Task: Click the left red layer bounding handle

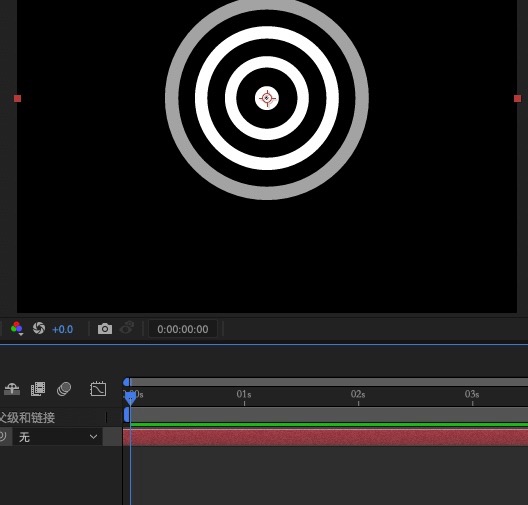Action: pyautogui.click(x=18, y=98)
